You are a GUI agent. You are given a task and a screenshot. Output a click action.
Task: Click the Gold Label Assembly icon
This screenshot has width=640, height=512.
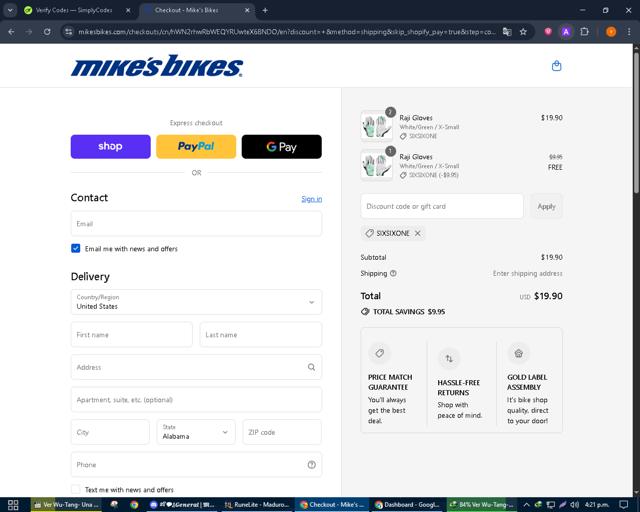click(518, 353)
